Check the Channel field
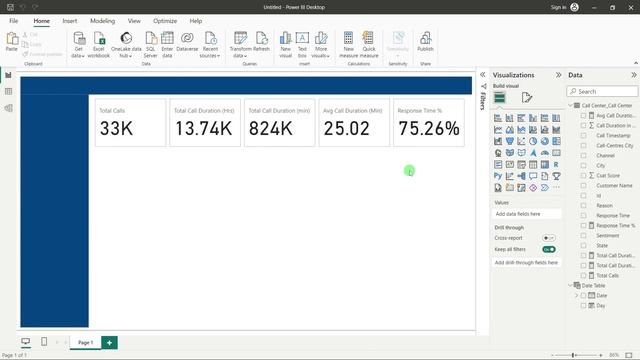Image resolution: width=640 pixels, height=360 pixels. click(584, 156)
